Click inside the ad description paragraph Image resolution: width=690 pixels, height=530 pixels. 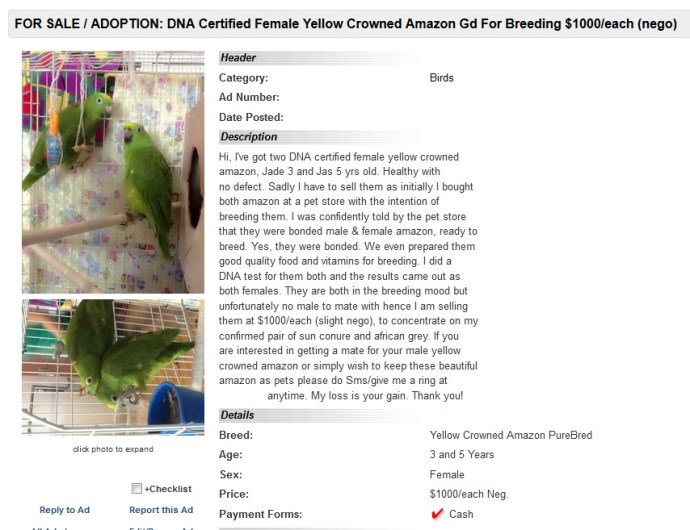click(x=347, y=276)
